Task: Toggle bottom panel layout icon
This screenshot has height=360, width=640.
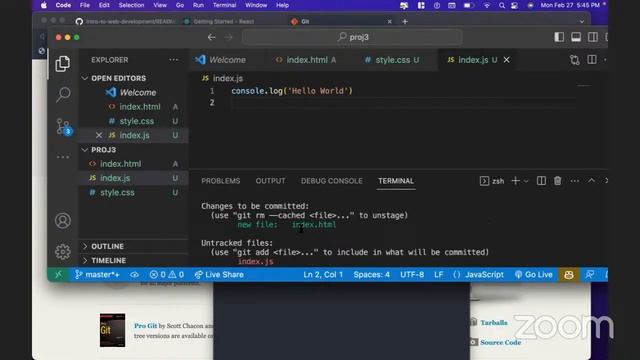Action: [576, 37]
